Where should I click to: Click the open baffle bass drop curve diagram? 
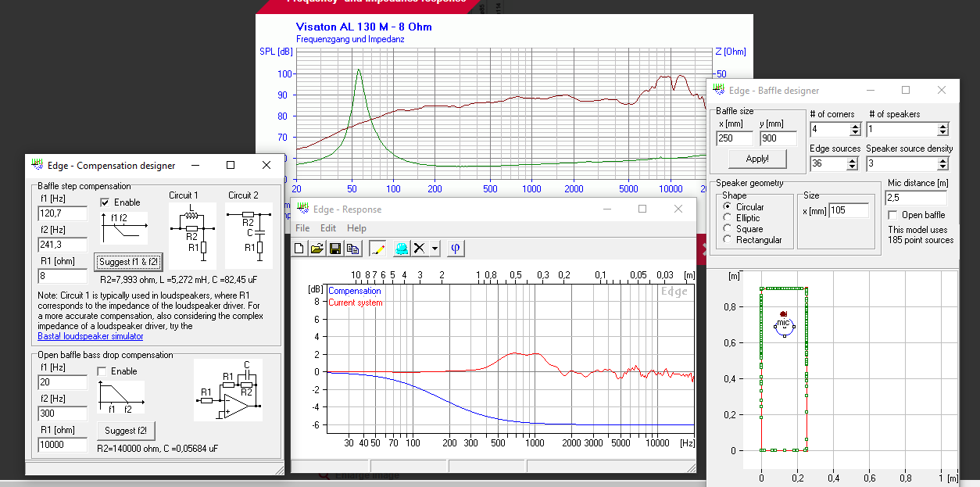tap(120, 396)
